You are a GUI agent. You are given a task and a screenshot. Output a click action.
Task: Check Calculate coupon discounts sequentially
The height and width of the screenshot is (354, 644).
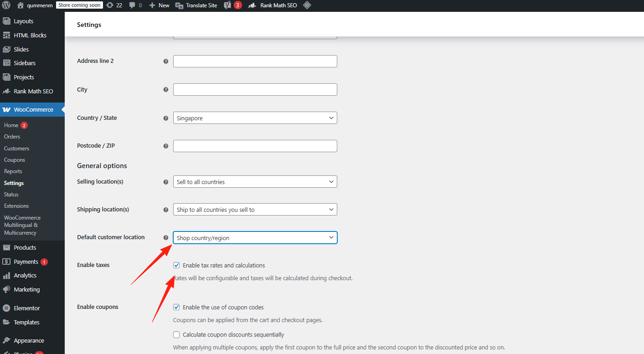click(x=176, y=334)
